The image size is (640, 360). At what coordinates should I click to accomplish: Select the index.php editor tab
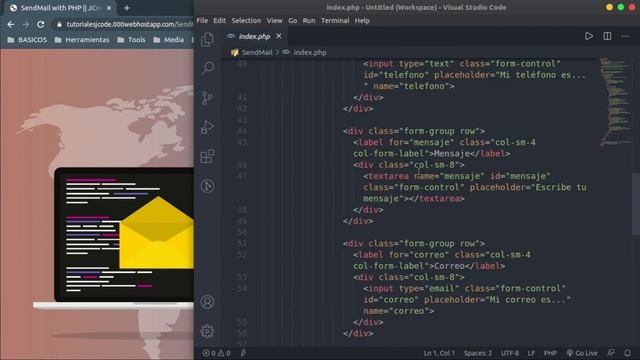[x=254, y=36]
